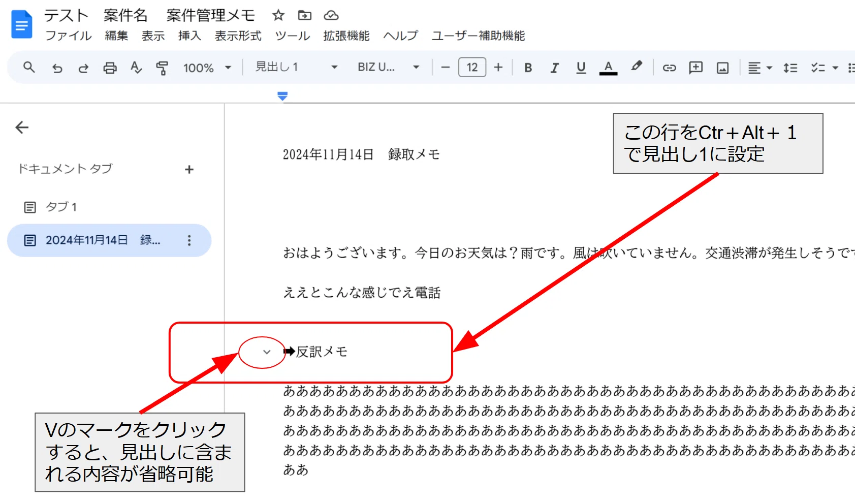This screenshot has width=855, height=504.
Task: Click the insert image icon
Action: (x=722, y=68)
